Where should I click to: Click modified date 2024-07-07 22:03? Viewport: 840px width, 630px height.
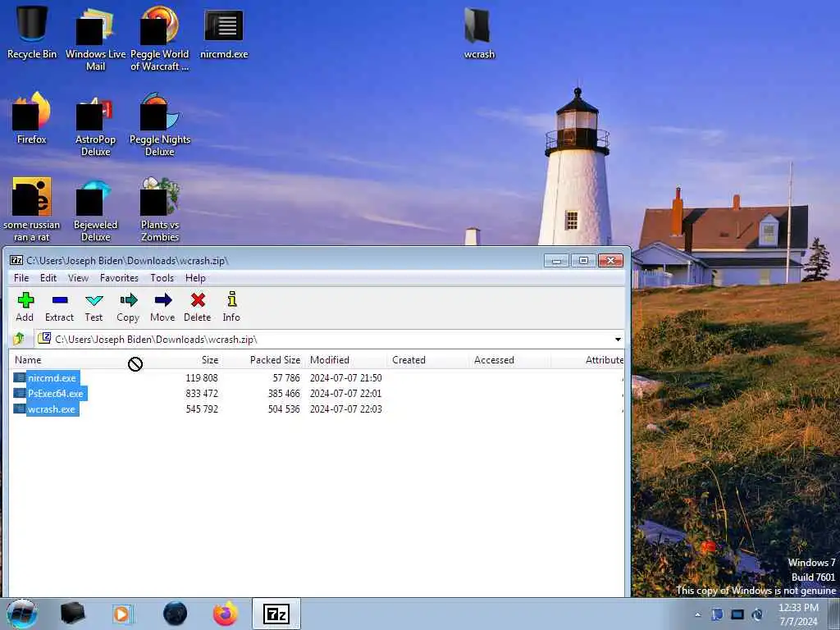(345, 409)
